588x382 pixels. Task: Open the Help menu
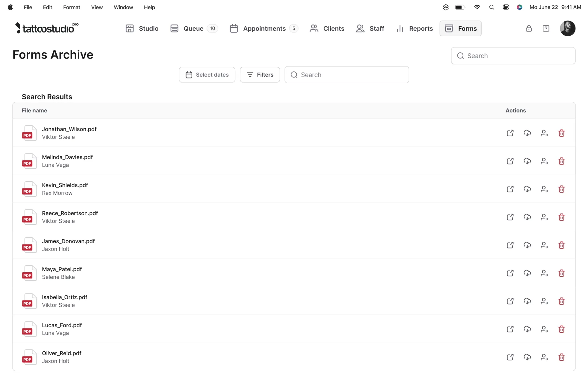coord(149,7)
